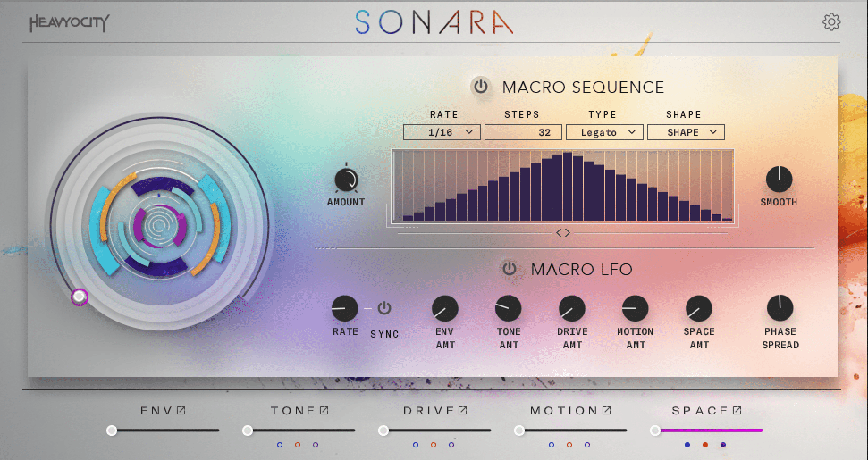Click the Space Amt knob
This screenshot has height=460, width=868.
coord(699,308)
